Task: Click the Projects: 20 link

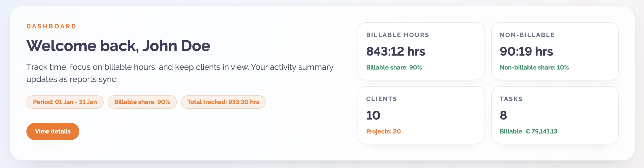Action: pyautogui.click(x=383, y=131)
